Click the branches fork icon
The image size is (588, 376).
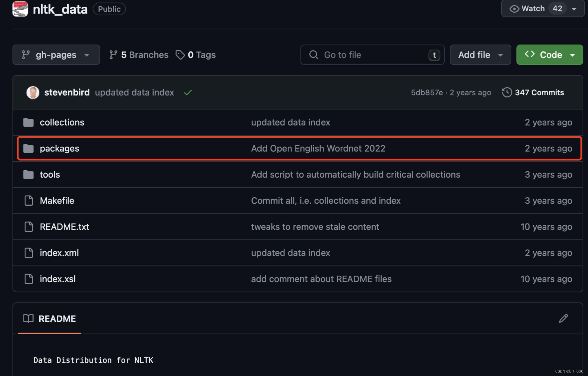tap(113, 55)
